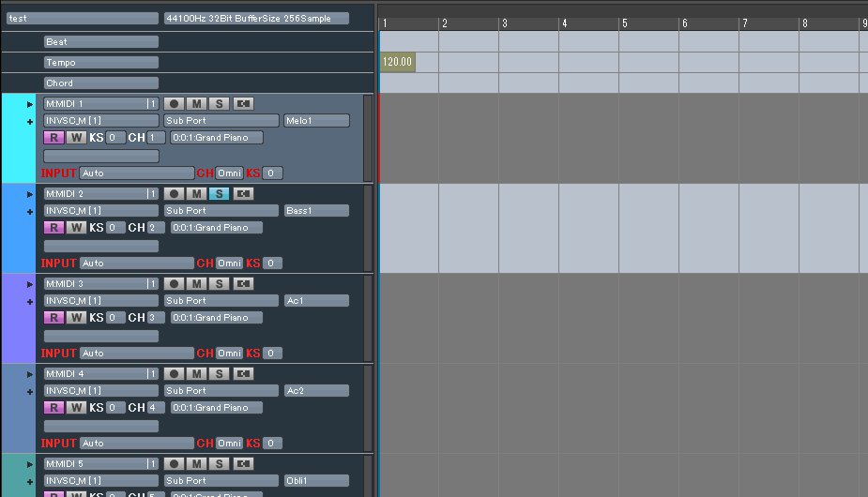Screen dimensions: 868x497
Task: Click the monitor icon on MIDI 1
Action: pyautogui.click(x=244, y=103)
